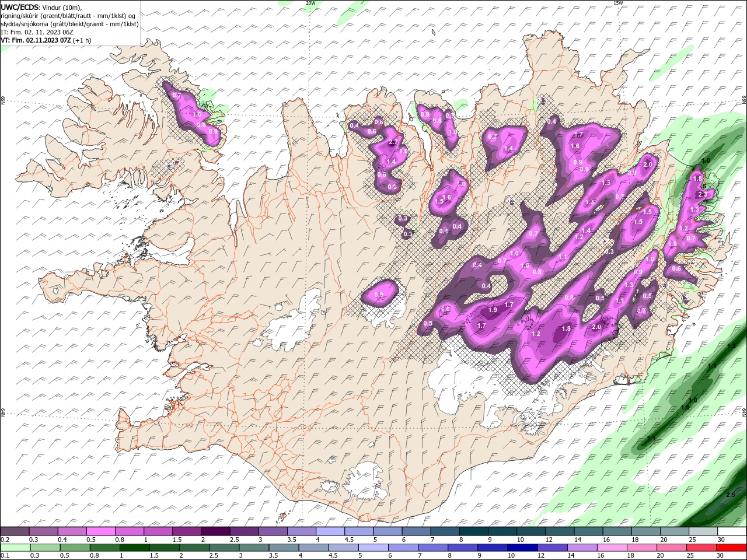This screenshot has height=560, width=747.
Task: Pick the pale green swatch right of '0.1'
Action: pyautogui.click(x=15, y=548)
